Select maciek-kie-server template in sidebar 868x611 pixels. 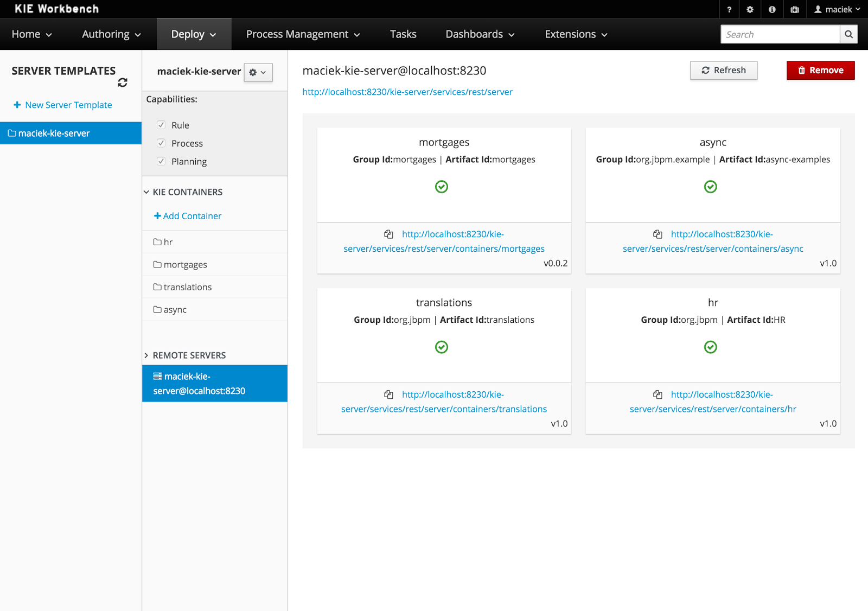71,133
